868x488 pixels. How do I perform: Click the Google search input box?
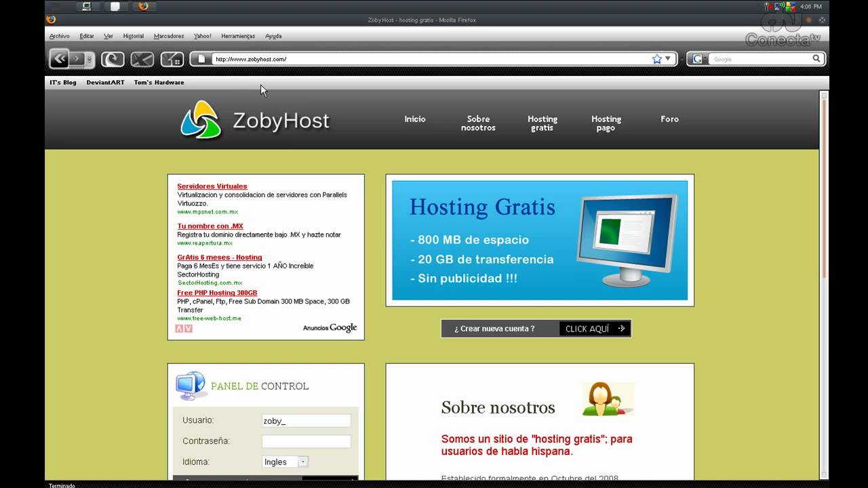[x=760, y=59]
